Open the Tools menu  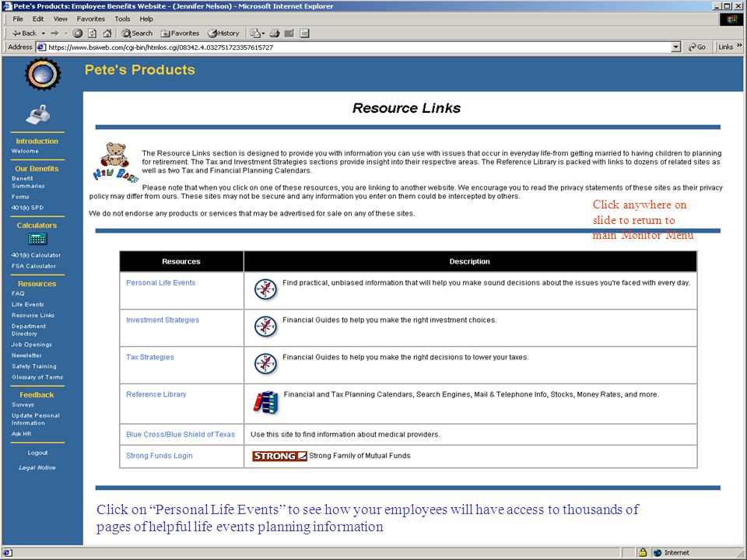pos(122,19)
